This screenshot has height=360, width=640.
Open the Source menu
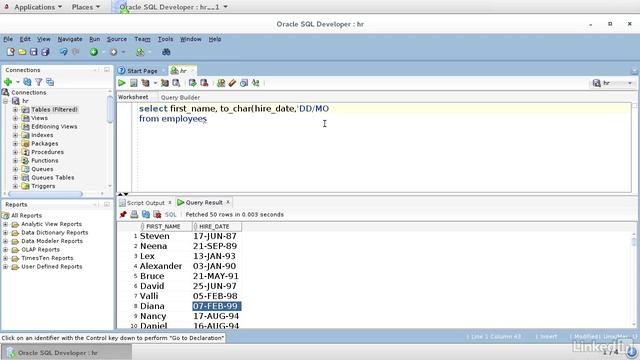click(117, 39)
